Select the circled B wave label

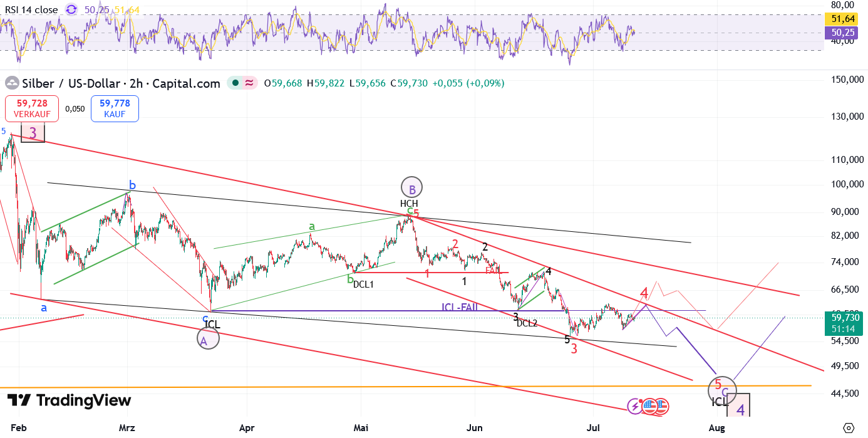pyautogui.click(x=412, y=187)
